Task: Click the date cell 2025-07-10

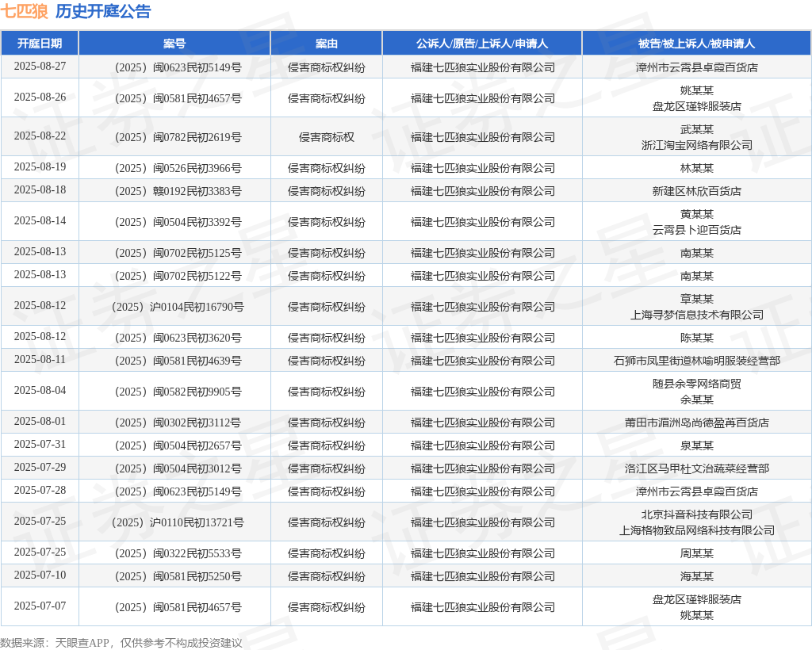Action: (x=40, y=575)
